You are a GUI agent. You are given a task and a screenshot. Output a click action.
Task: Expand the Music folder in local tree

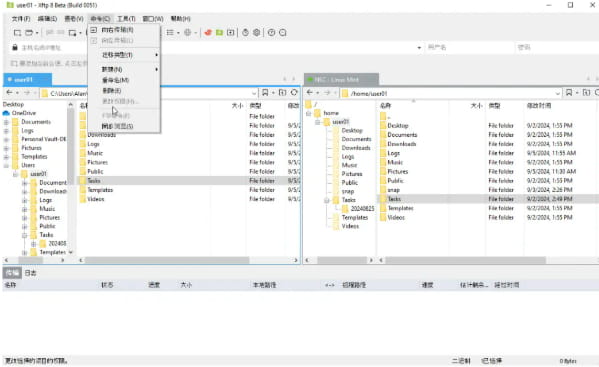[x=24, y=209]
